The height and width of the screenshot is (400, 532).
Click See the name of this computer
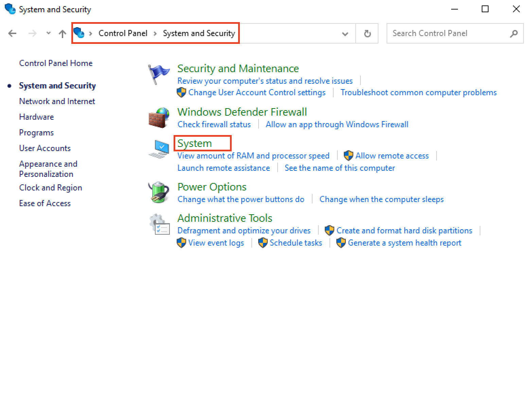pyautogui.click(x=340, y=168)
